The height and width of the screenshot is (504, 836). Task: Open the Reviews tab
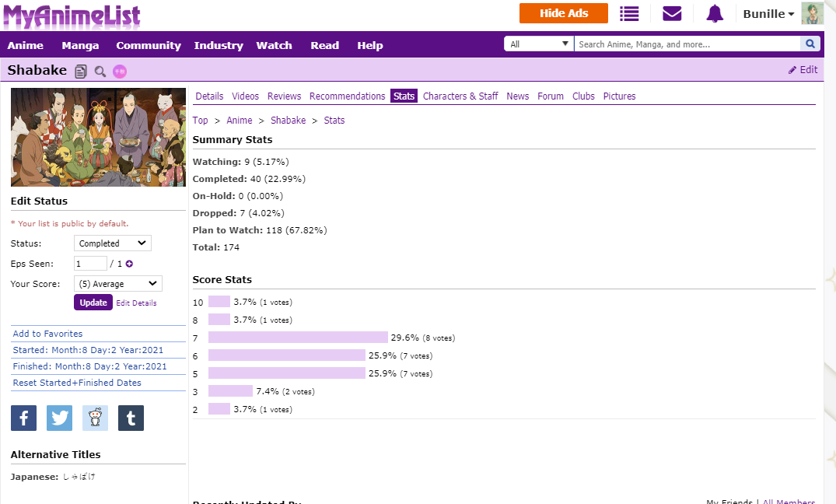(x=284, y=96)
